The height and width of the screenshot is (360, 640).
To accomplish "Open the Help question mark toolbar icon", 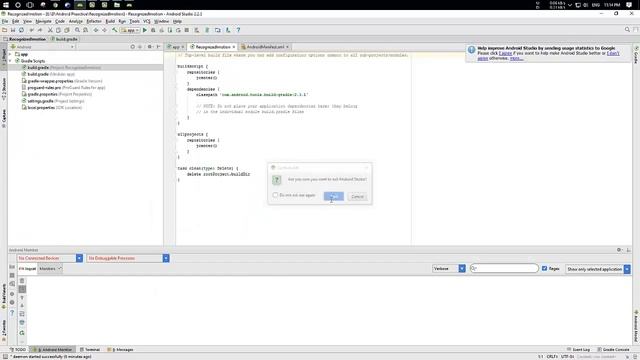I will click(x=238, y=30).
